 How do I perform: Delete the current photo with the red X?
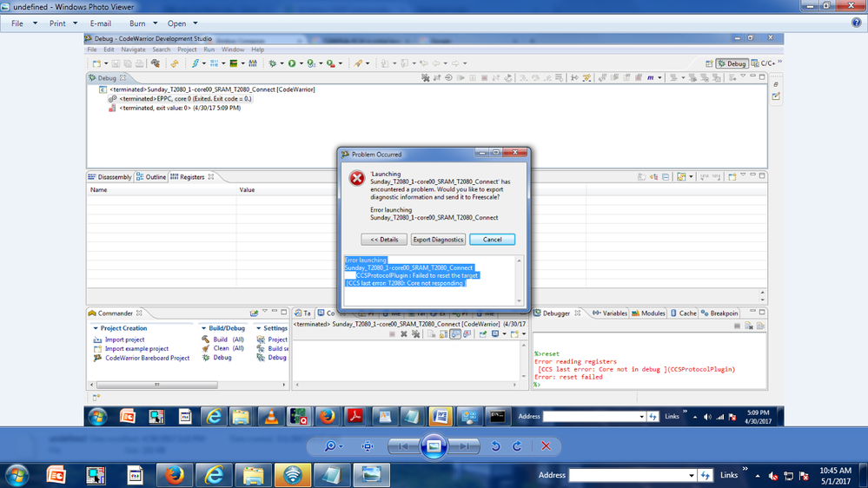[x=546, y=446]
